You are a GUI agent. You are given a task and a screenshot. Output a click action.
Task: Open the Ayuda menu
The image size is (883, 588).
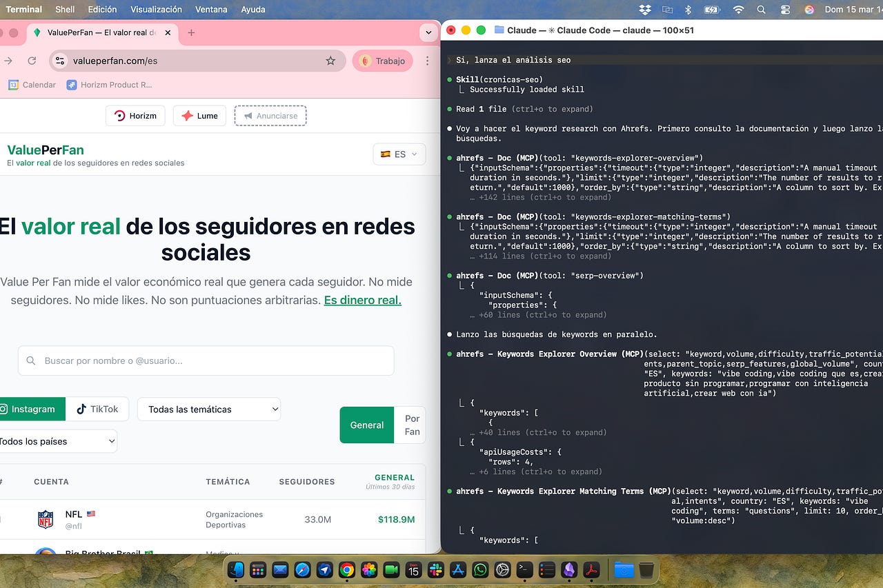coord(253,10)
